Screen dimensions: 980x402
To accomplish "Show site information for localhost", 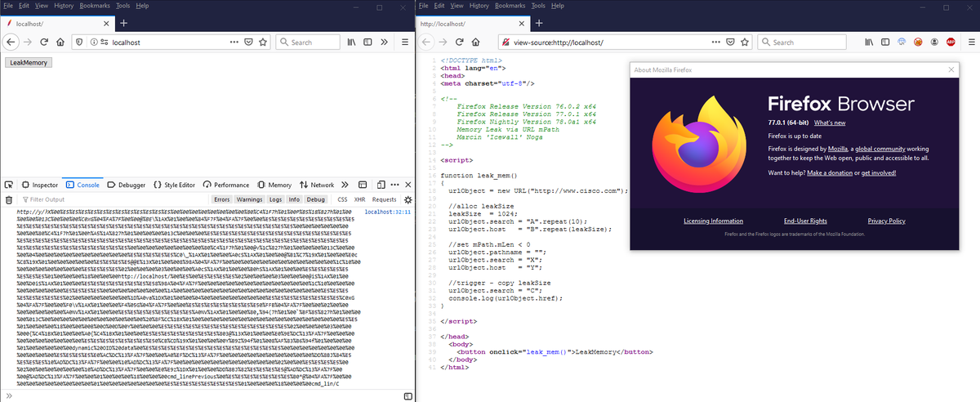I will coord(93,42).
